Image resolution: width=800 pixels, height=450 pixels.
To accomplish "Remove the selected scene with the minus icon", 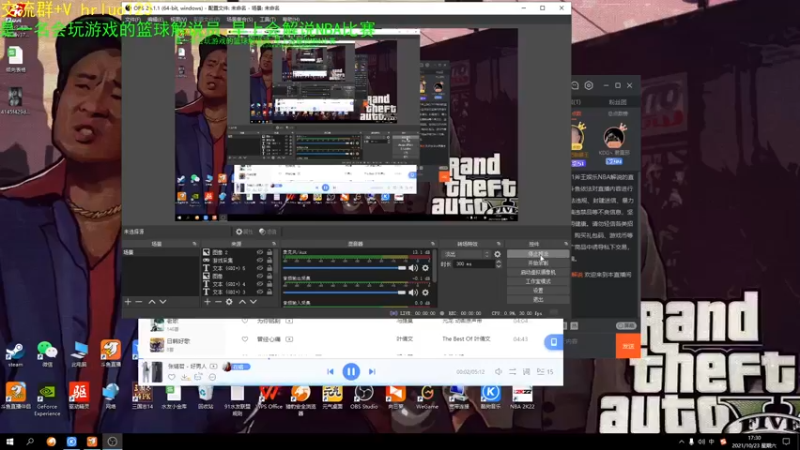I will coord(138,302).
